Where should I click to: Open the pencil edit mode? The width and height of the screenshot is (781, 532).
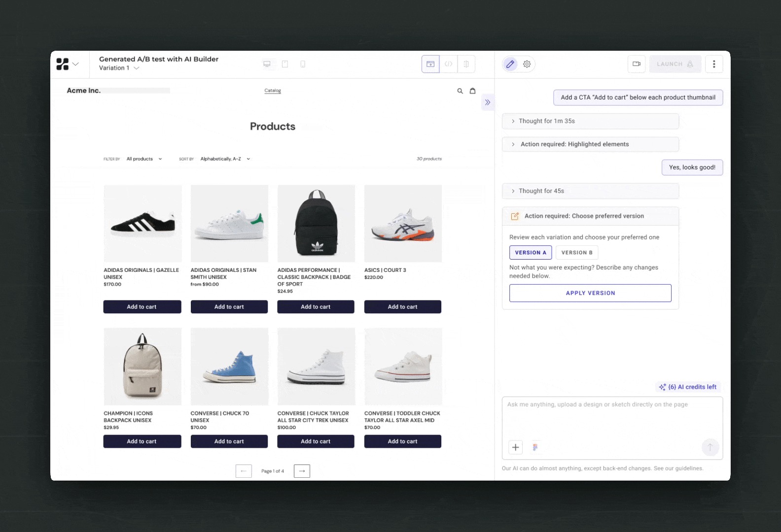(x=510, y=64)
